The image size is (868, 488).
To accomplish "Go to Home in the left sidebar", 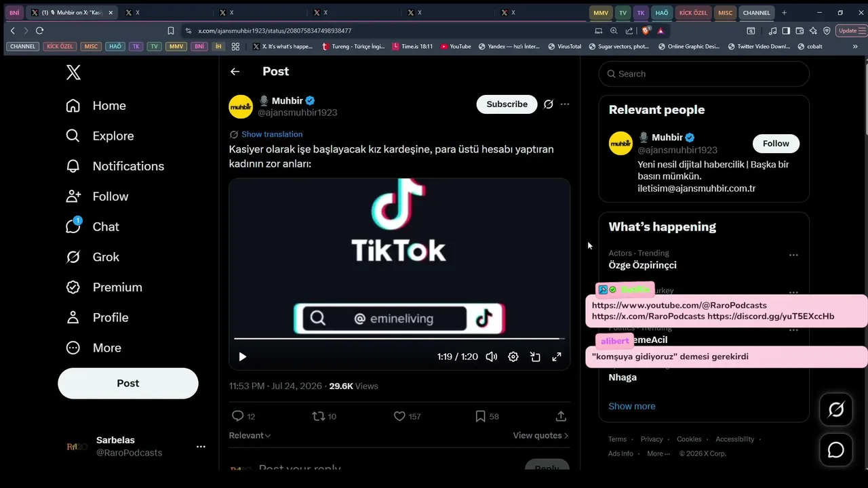I will pyautogui.click(x=96, y=106).
